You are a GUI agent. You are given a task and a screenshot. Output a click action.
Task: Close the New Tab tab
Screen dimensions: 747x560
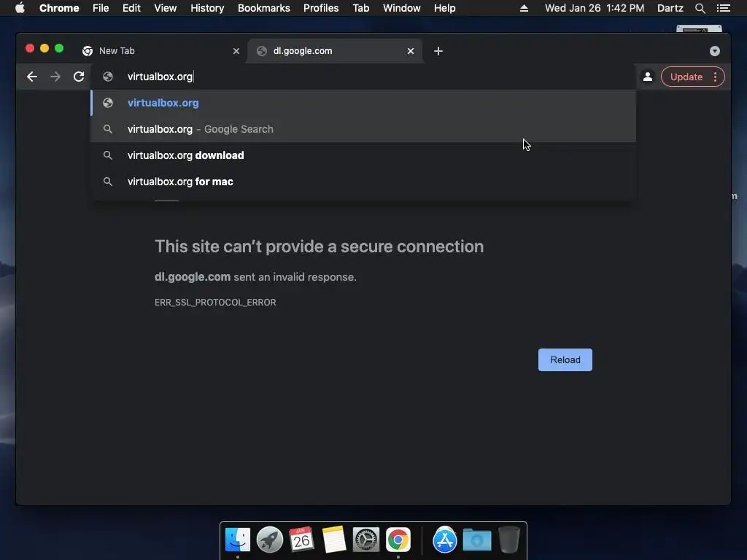236,51
